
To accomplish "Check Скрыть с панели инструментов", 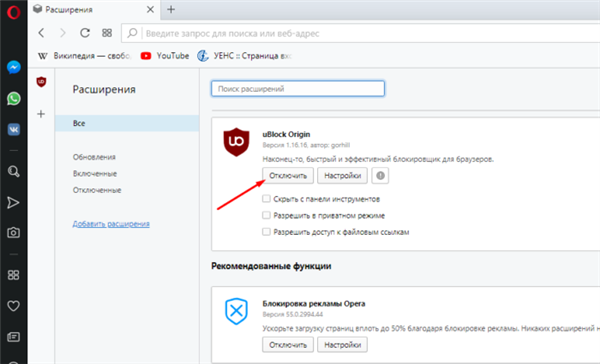I will point(266,199).
